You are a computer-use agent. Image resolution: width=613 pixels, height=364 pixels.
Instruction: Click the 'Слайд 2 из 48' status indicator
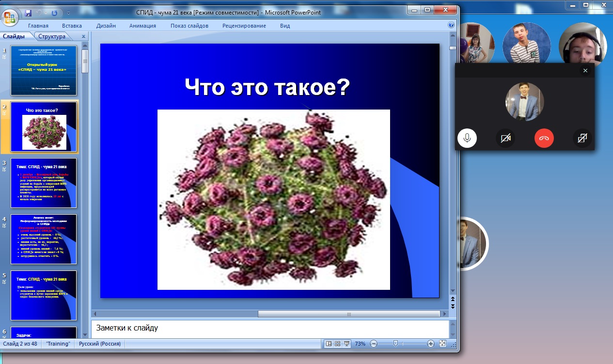(20, 344)
